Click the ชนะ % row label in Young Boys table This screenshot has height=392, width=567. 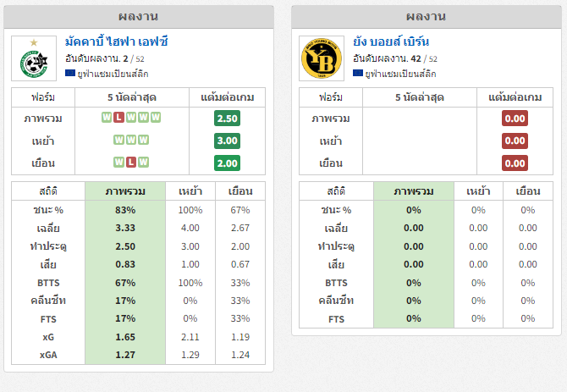(x=336, y=210)
